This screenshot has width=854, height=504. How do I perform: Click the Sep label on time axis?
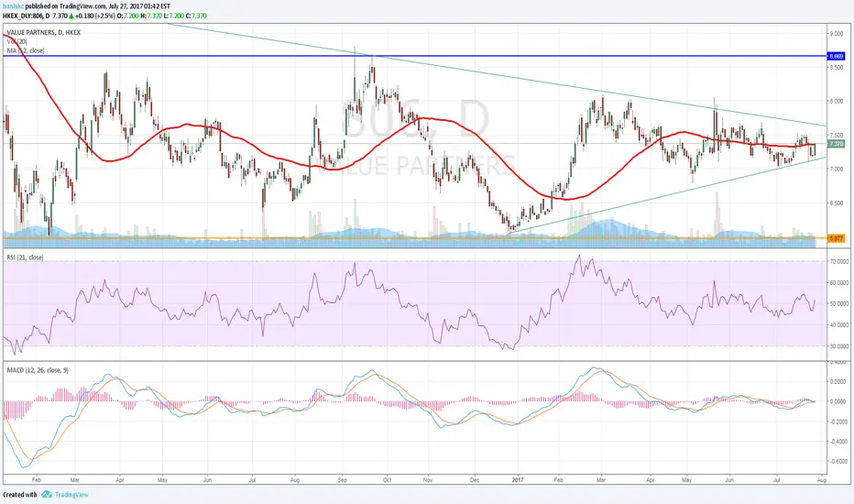coord(342,480)
